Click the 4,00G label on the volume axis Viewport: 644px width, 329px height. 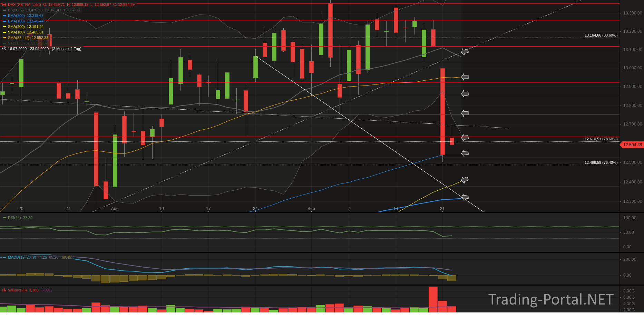629,304
